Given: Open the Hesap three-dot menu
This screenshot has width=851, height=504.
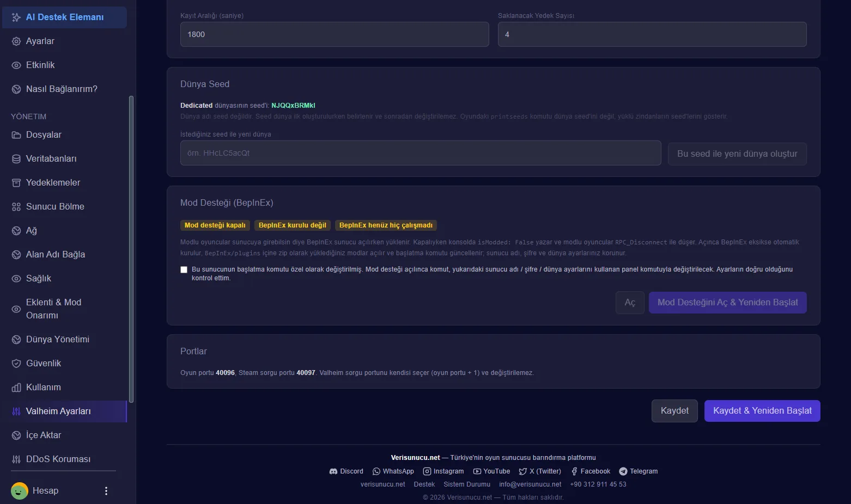Looking at the screenshot, I should coord(106,491).
